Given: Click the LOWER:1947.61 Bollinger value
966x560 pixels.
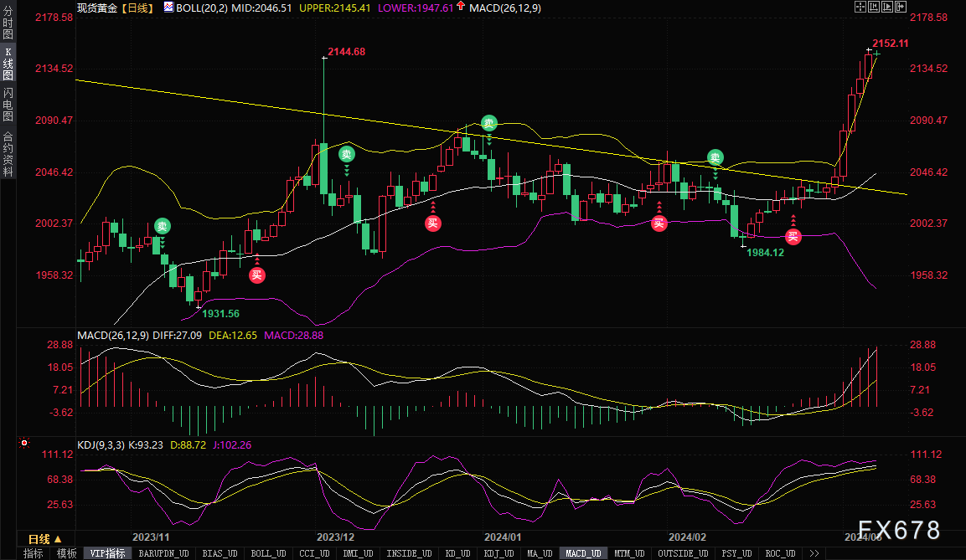Looking at the screenshot, I should click(416, 8).
